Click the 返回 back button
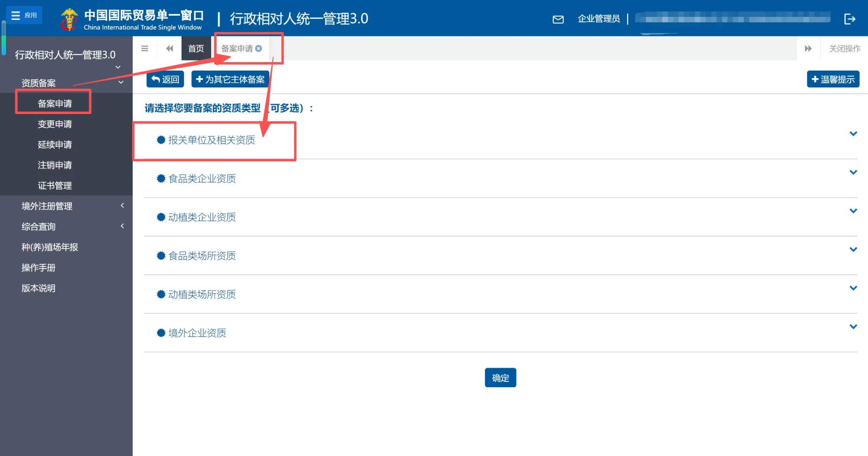 (165, 79)
